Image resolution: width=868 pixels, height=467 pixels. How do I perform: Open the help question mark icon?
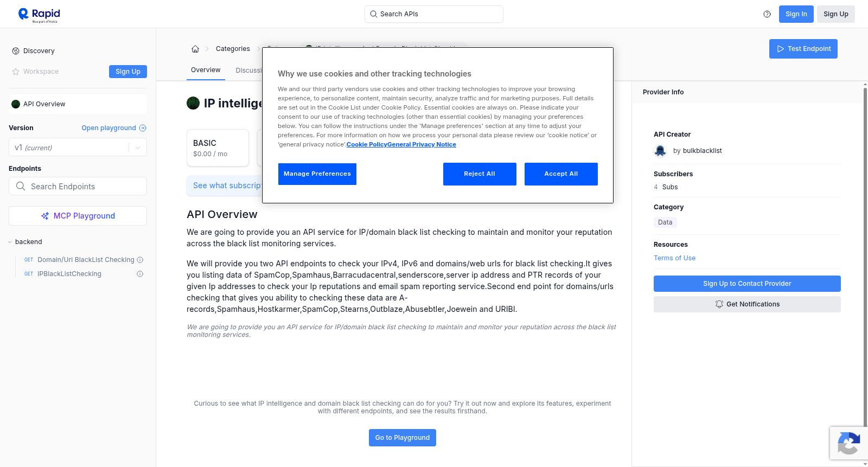tap(767, 14)
